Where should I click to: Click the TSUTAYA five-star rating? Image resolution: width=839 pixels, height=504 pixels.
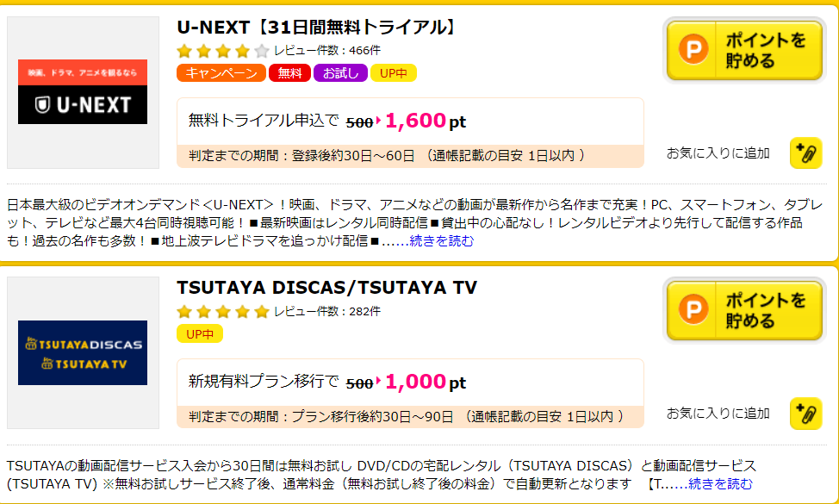(222, 311)
